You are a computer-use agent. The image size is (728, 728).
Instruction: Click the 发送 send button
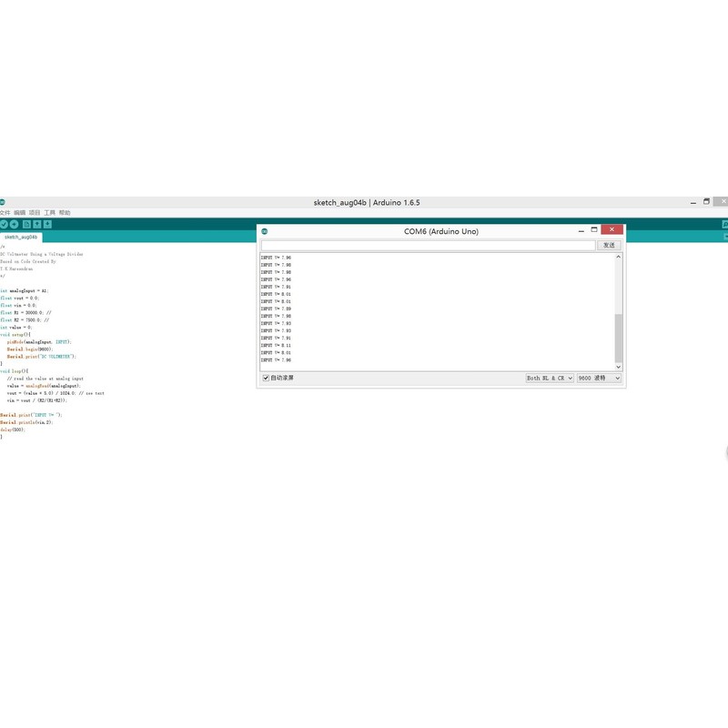609,245
